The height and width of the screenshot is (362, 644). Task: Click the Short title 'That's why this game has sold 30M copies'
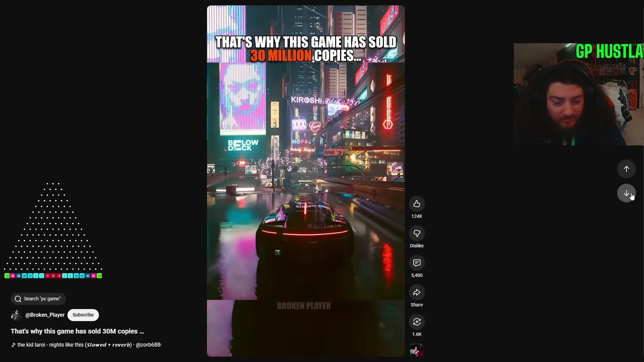[x=77, y=331]
